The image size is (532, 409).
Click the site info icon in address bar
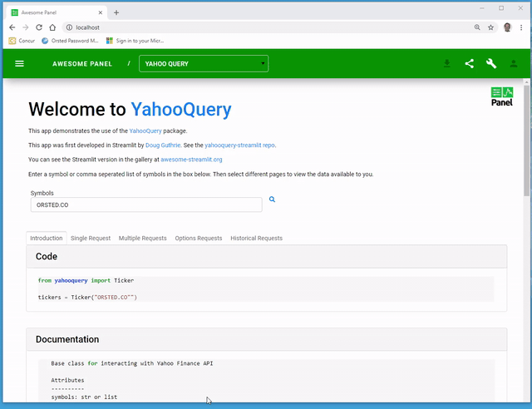[x=69, y=27]
